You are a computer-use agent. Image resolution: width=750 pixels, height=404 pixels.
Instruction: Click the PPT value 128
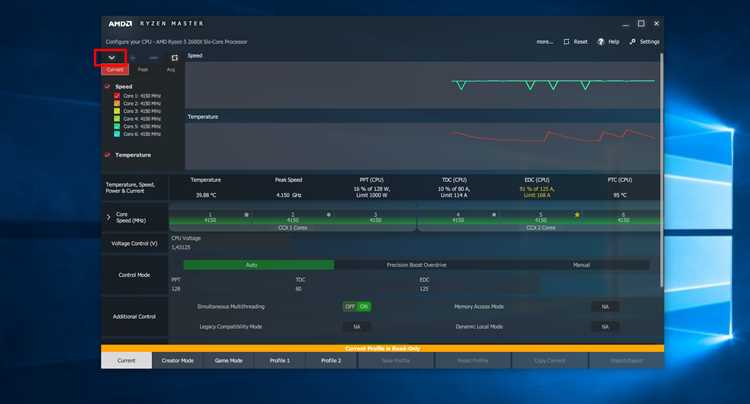[x=176, y=289]
